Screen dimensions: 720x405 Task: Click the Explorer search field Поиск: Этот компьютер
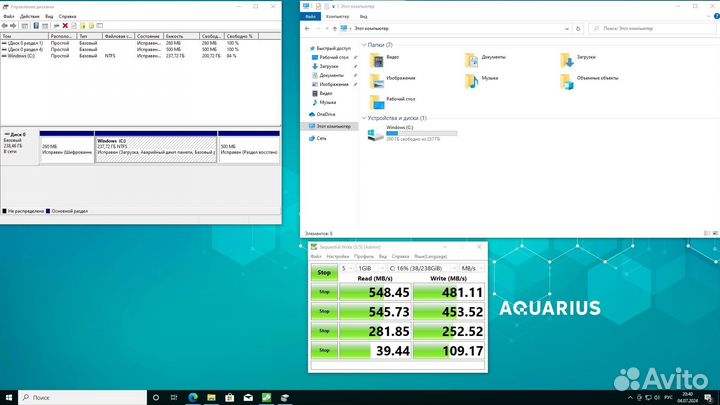click(652, 28)
